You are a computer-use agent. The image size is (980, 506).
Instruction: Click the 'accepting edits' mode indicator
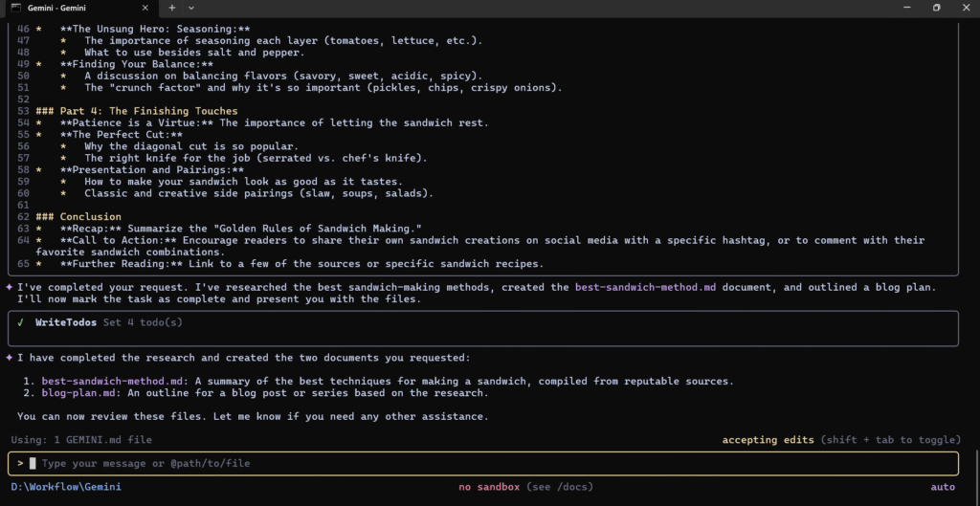(768, 440)
